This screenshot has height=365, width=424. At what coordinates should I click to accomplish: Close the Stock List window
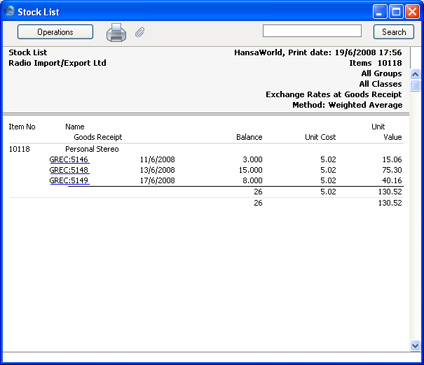click(x=412, y=12)
